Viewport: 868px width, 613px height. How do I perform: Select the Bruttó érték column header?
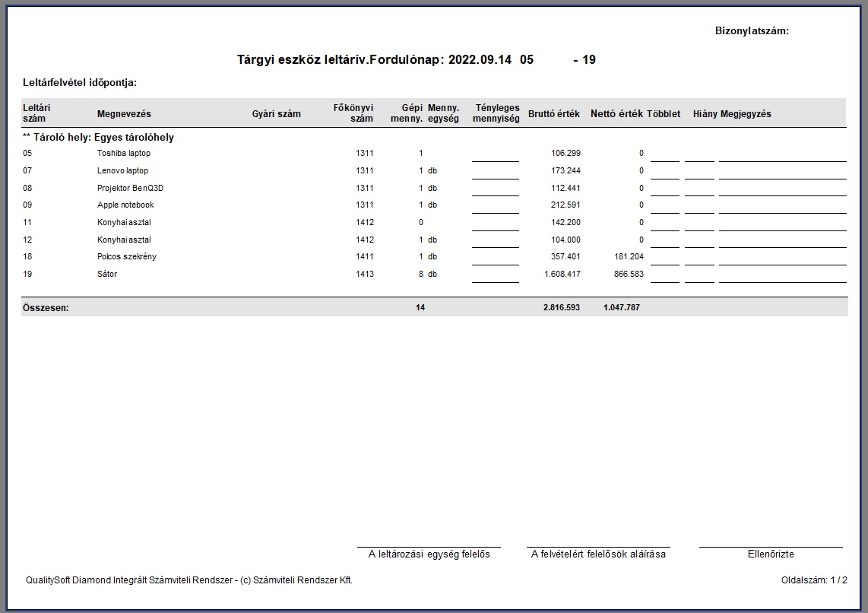[553, 114]
